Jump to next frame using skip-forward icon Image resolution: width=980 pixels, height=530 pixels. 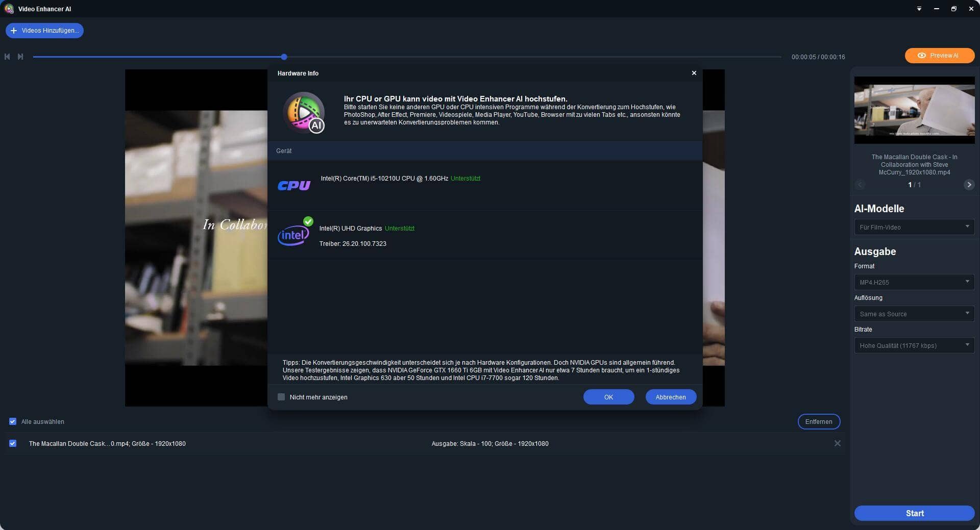click(20, 57)
